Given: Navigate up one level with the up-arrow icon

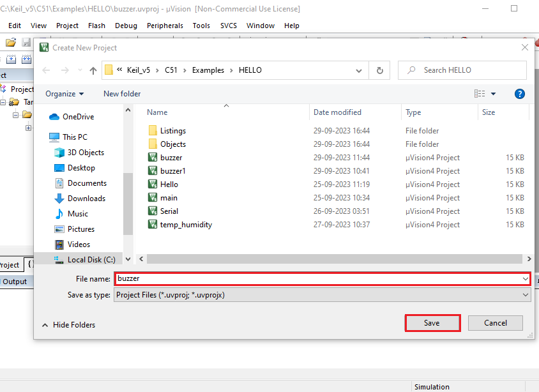Looking at the screenshot, I should coord(95,70).
